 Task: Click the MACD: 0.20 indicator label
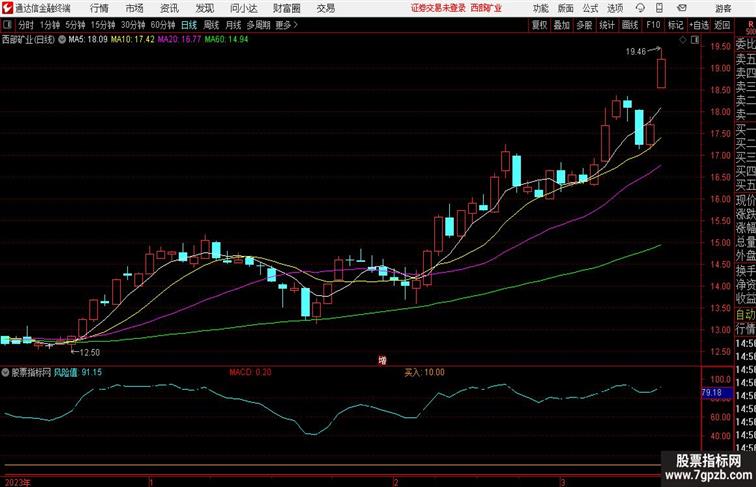click(250, 372)
